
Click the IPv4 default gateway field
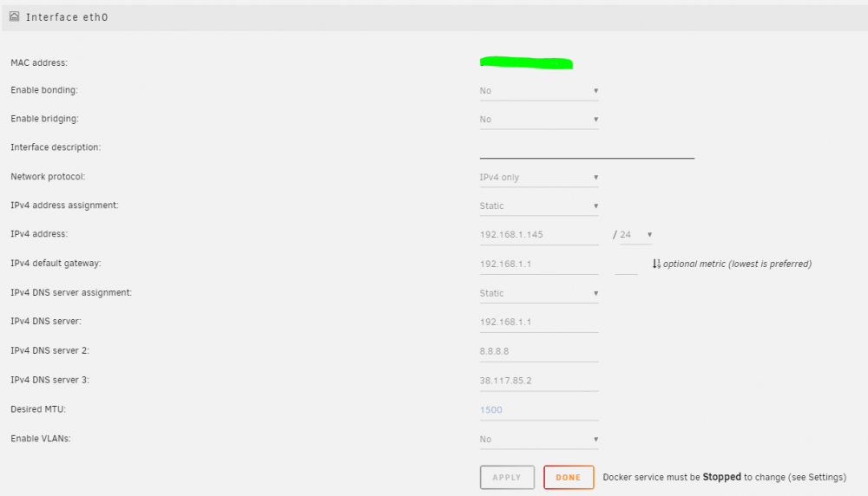coord(539,264)
